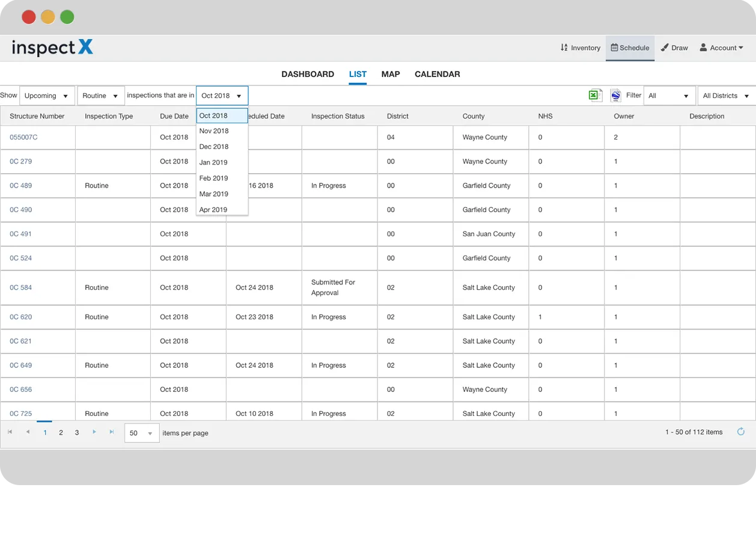Open the Routine inspection type dropdown
This screenshot has width=756, height=535.
(x=100, y=96)
